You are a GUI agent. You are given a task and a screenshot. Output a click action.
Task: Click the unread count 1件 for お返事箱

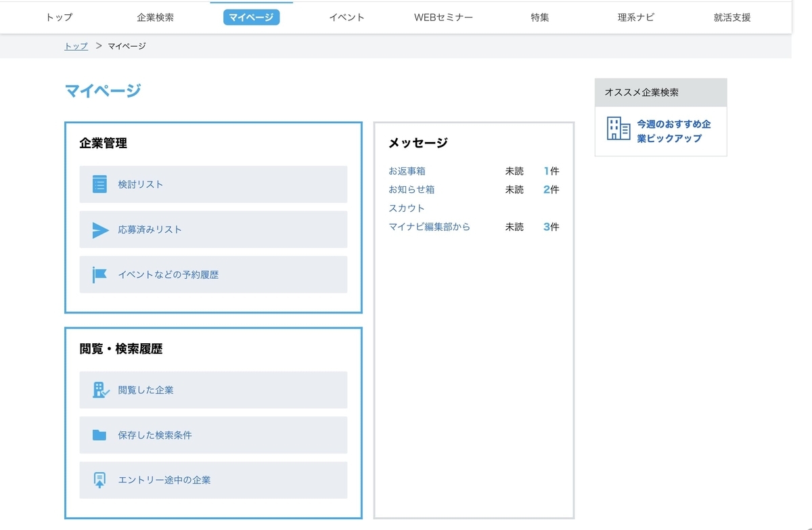coord(551,171)
